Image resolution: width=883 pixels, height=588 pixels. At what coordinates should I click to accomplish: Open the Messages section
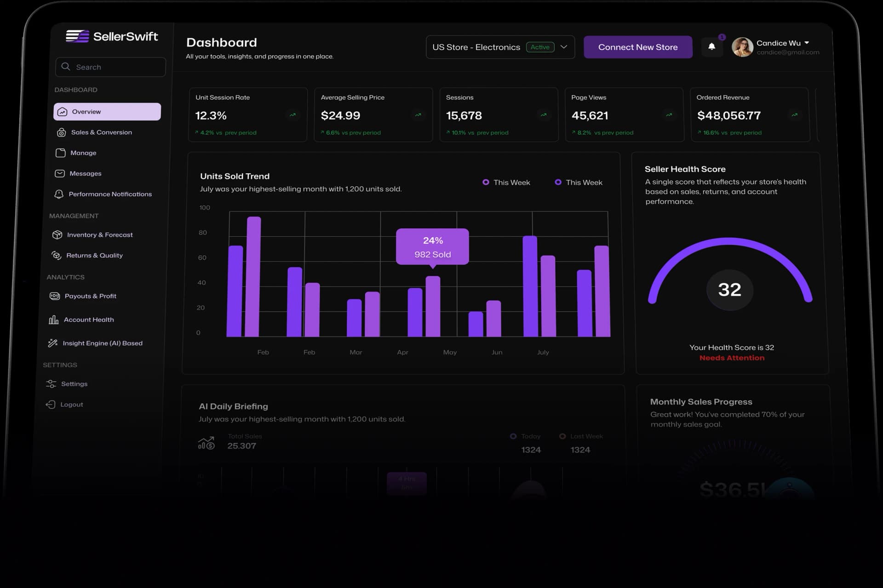86,173
